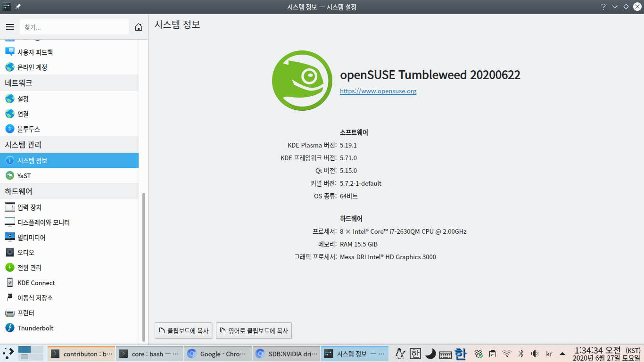Open the Bluetooth tray icon
This screenshot has height=362, width=644.
pyautogui.click(x=521, y=354)
